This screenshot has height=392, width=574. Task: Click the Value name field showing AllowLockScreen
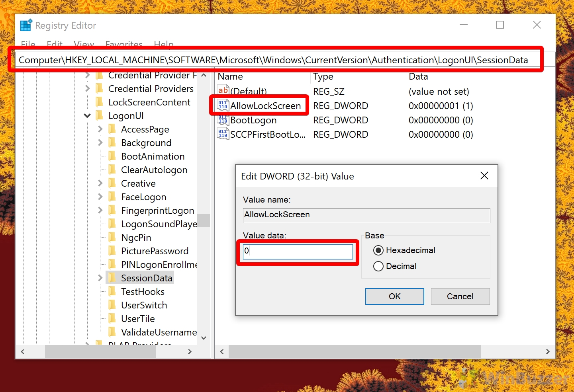[366, 215]
